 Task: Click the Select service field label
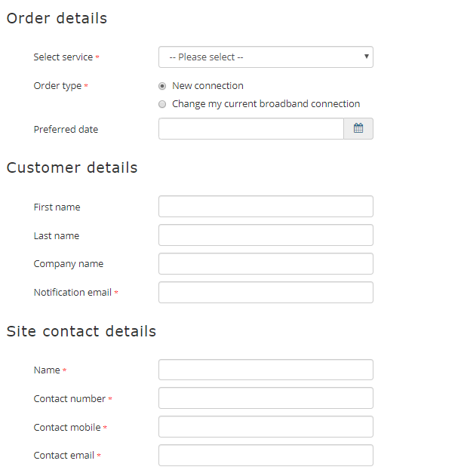pos(63,57)
